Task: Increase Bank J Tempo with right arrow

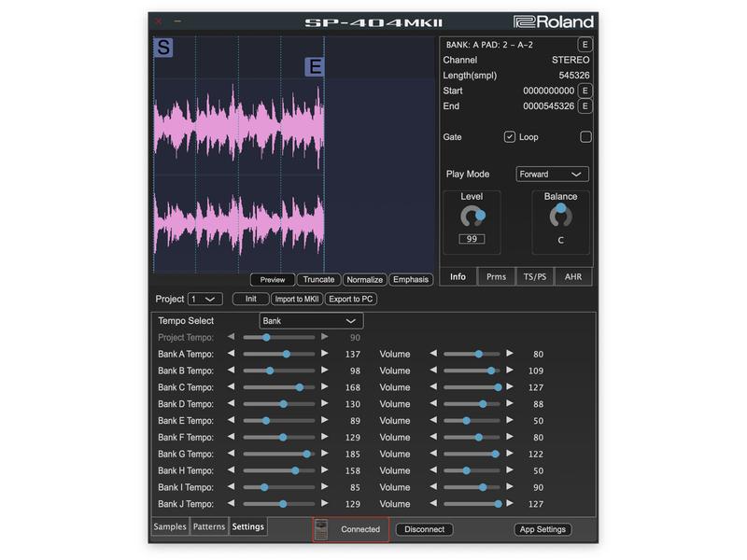Action: (324, 503)
